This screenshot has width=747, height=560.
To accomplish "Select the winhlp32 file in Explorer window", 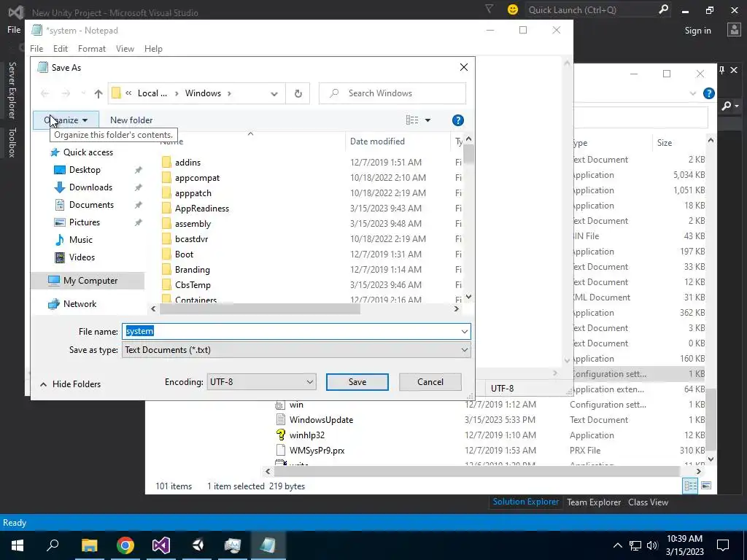I will (307, 435).
